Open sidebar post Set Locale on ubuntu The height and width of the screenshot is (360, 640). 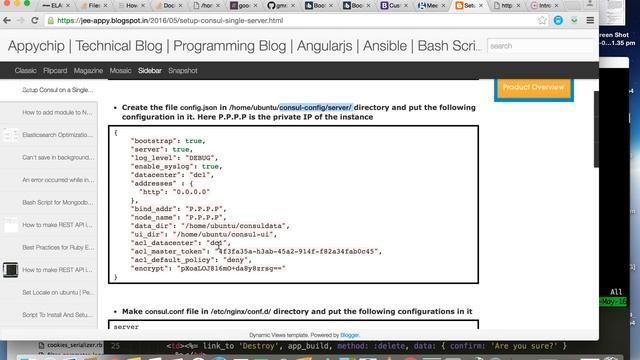coord(58,292)
